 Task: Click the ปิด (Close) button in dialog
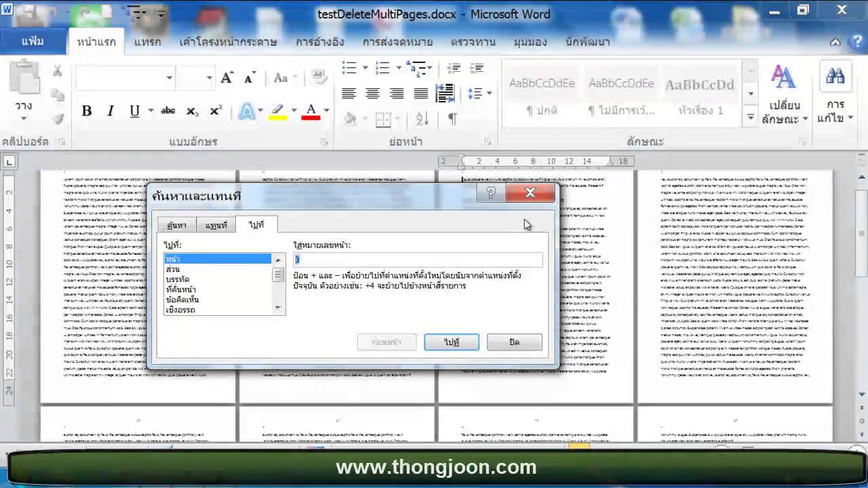pyautogui.click(x=514, y=342)
